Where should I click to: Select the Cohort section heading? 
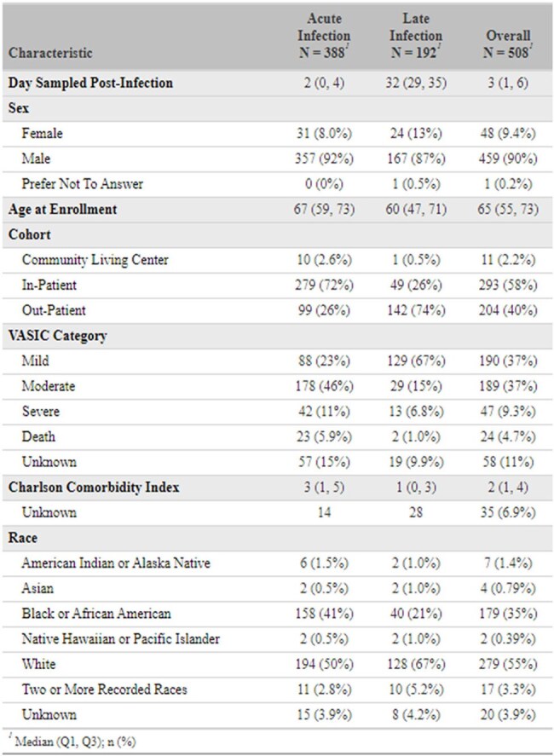point(30,234)
